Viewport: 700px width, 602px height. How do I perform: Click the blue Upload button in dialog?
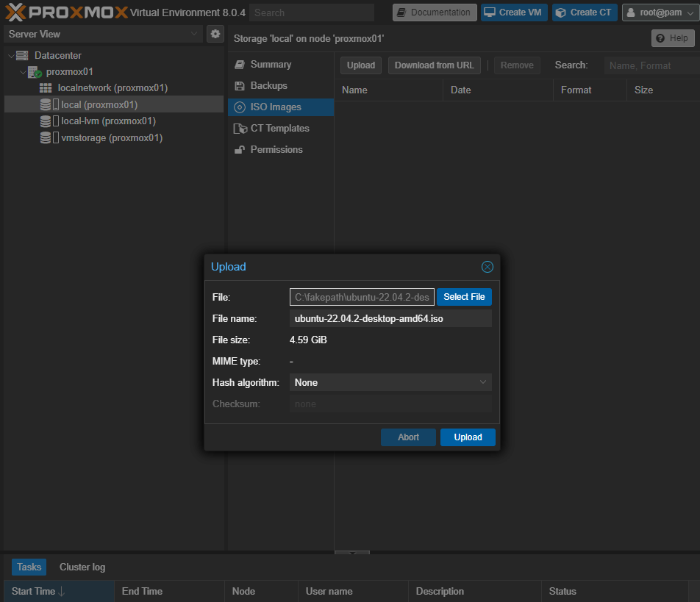click(468, 437)
